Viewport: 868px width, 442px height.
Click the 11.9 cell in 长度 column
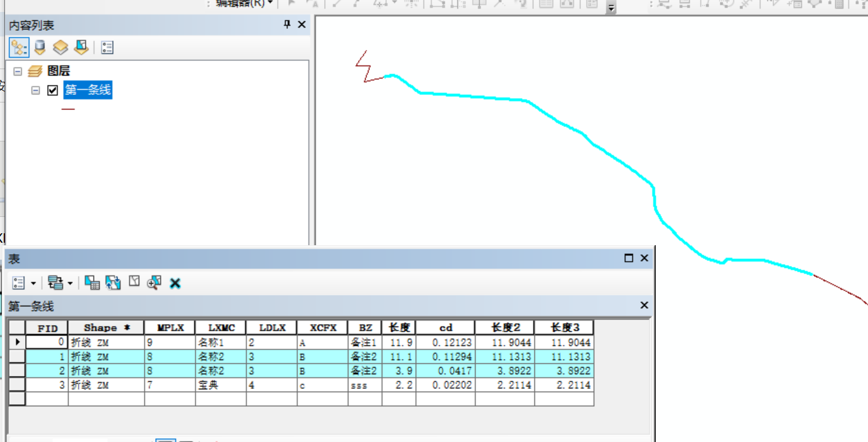coord(399,343)
